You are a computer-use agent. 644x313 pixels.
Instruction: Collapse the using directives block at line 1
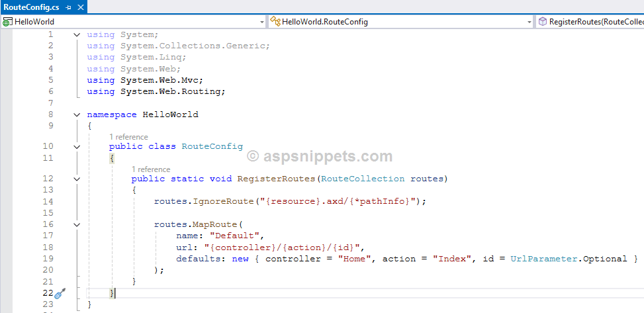(77, 35)
